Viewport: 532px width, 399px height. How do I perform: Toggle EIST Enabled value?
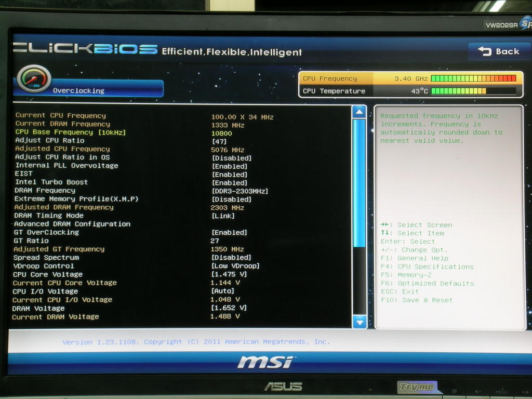[230, 175]
